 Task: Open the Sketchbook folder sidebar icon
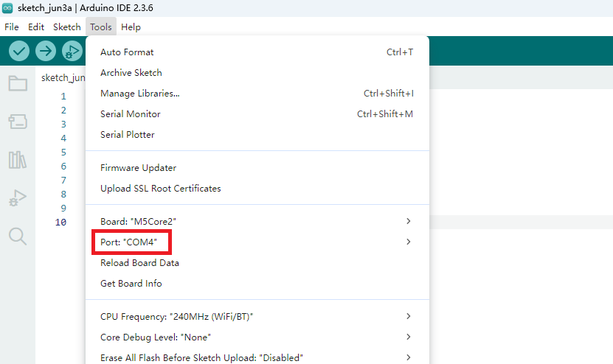point(18,83)
